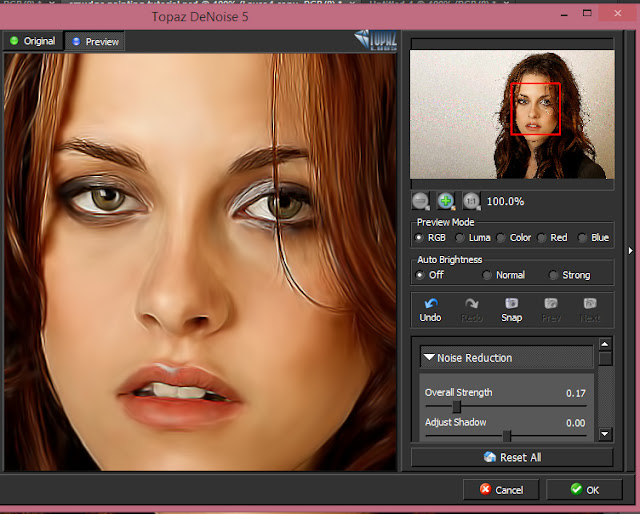Click the navigator thumbnail image
Viewport: 640px width, 514px height.
point(512,114)
